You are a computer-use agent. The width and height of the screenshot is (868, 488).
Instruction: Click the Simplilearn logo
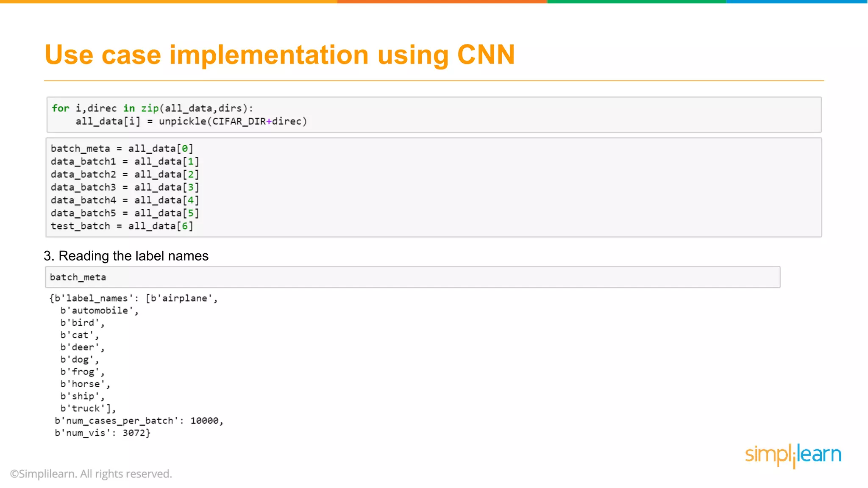[x=793, y=455]
